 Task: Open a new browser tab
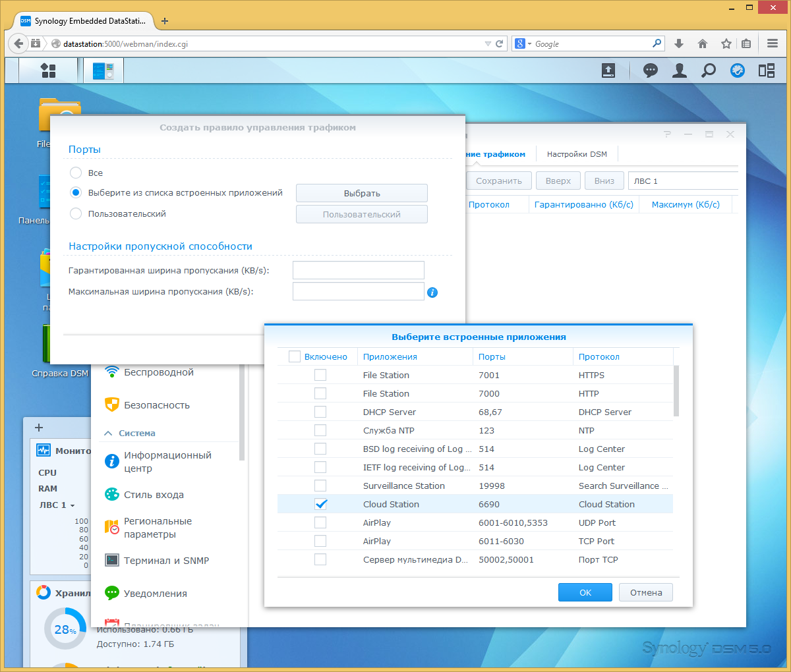[x=165, y=21]
